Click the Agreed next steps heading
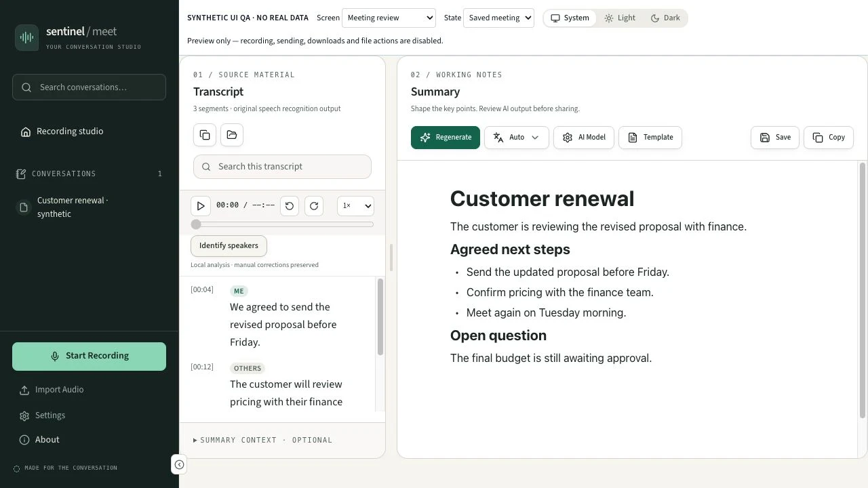This screenshot has width=868, height=488. pyautogui.click(x=510, y=250)
